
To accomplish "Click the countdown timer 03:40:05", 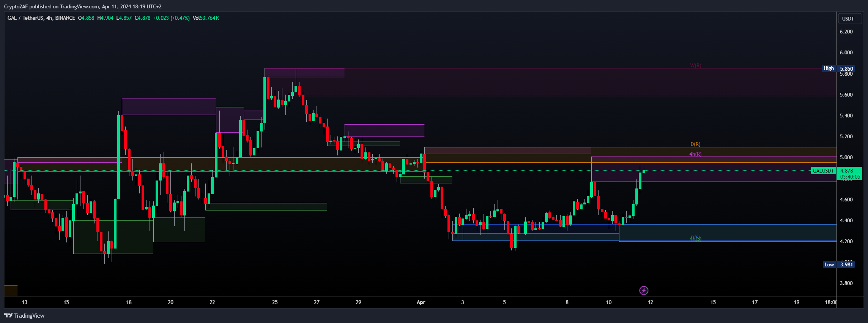I will pyautogui.click(x=850, y=177).
